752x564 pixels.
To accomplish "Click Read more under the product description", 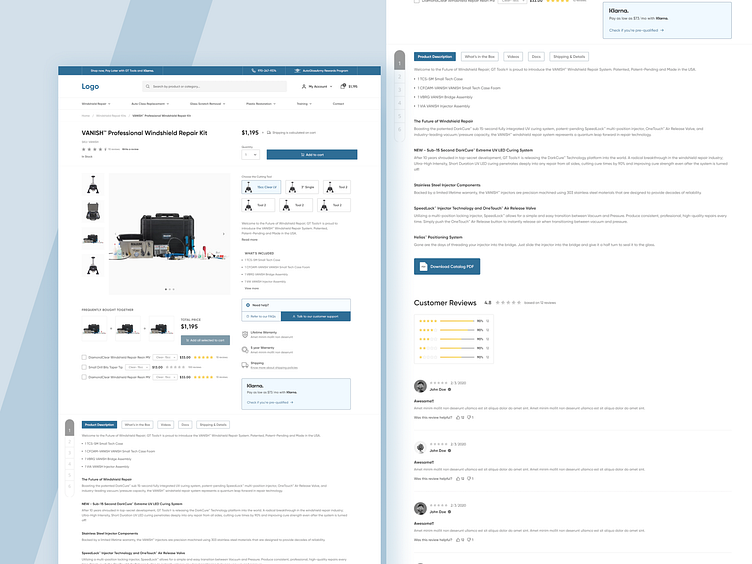I will point(249,239).
